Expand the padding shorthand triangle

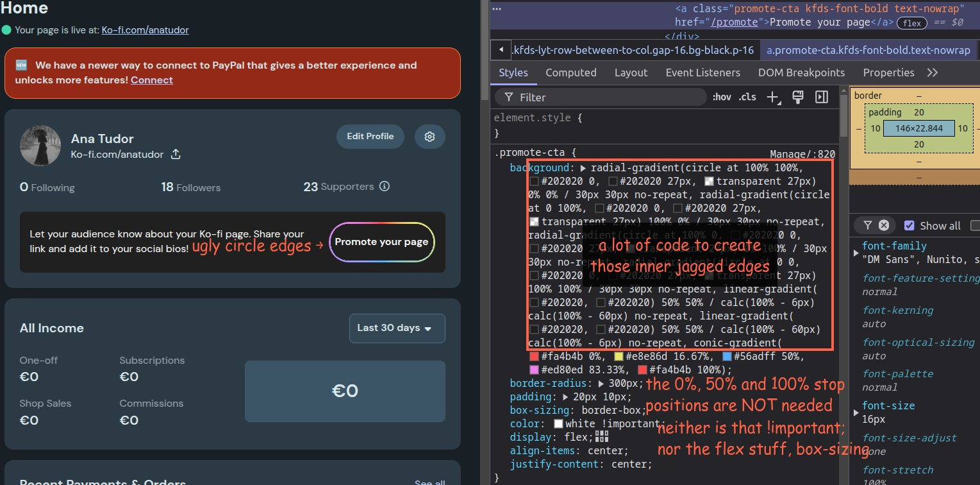coord(565,397)
